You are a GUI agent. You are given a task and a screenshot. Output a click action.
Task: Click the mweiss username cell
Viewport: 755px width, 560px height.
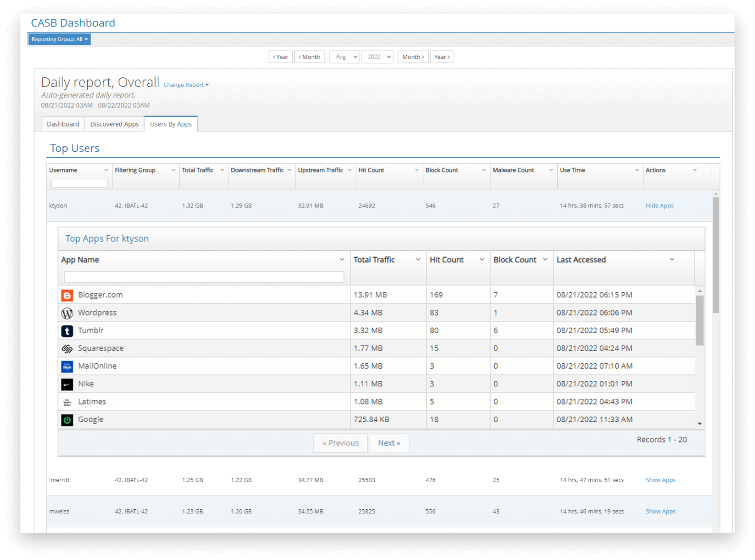pyautogui.click(x=59, y=512)
